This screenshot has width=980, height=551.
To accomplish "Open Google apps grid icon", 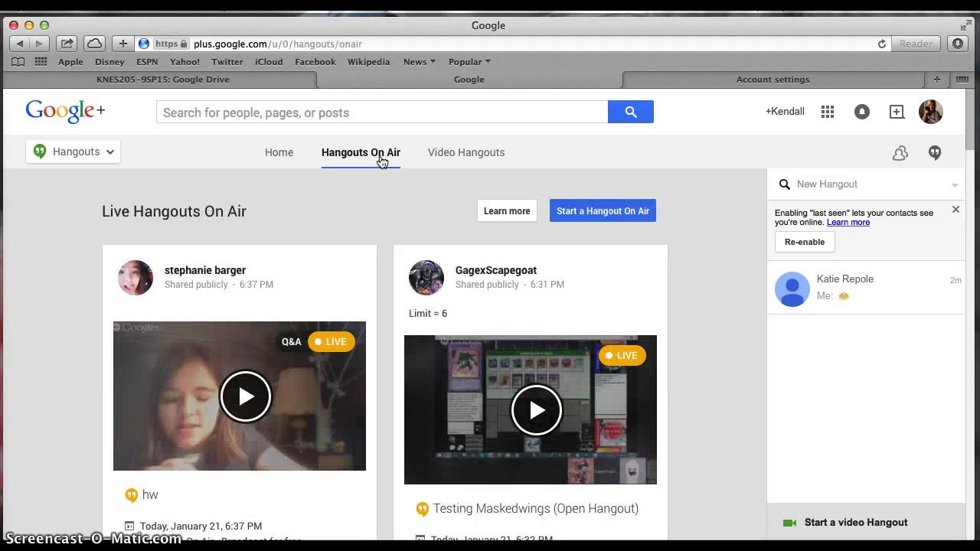I will click(x=828, y=112).
